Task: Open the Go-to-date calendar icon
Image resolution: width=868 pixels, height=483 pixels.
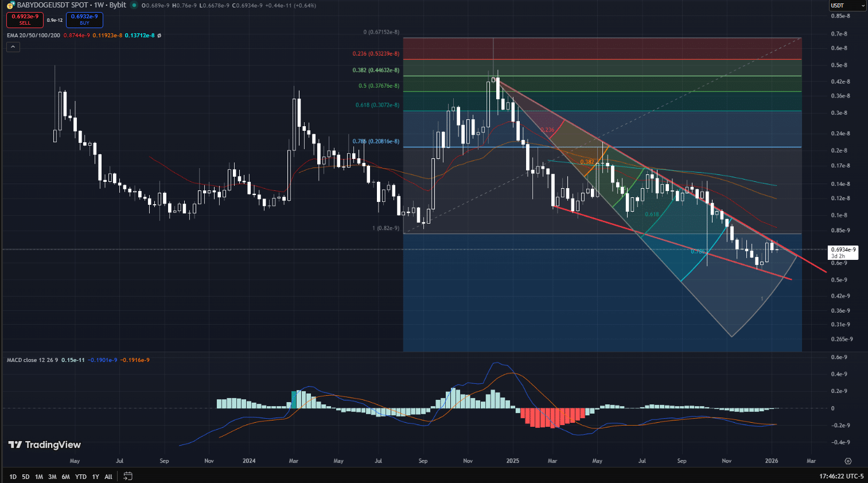Action: 127,476
